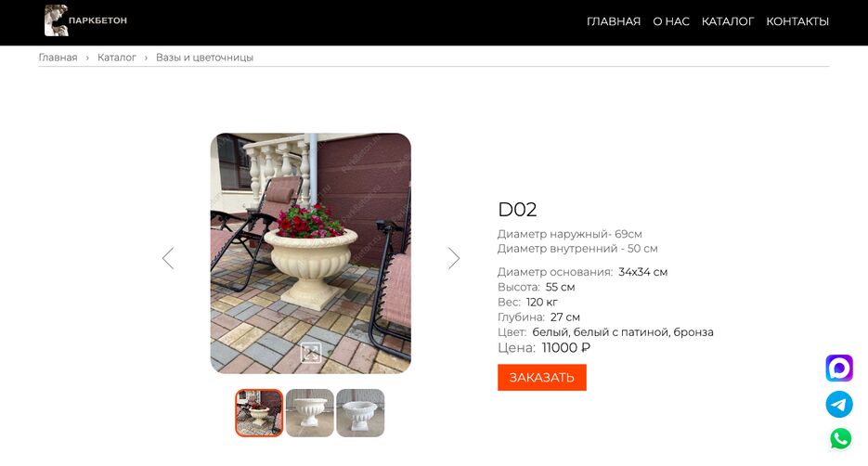Go to ГЛАВНАЯ menu item
This screenshot has width=868, height=466.
[x=614, y=21]
